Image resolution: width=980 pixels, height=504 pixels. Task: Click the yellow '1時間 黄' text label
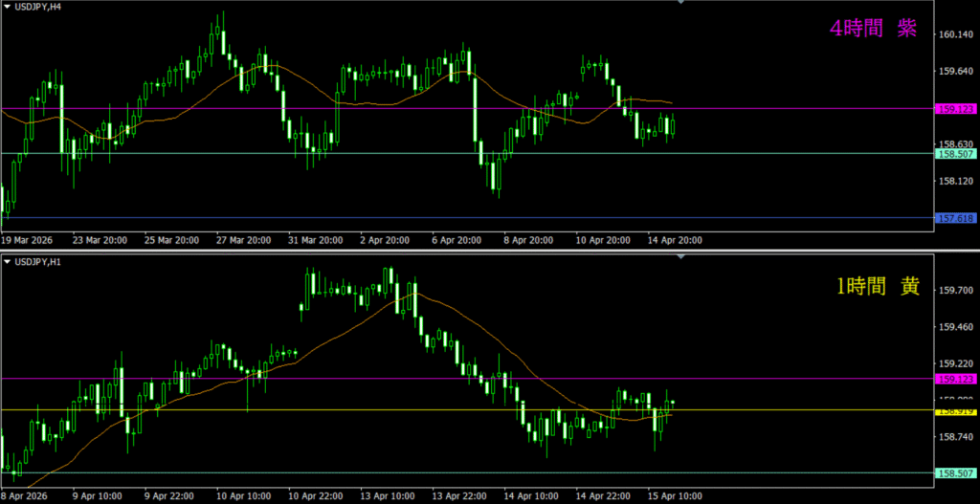click(x=877, y=286)
